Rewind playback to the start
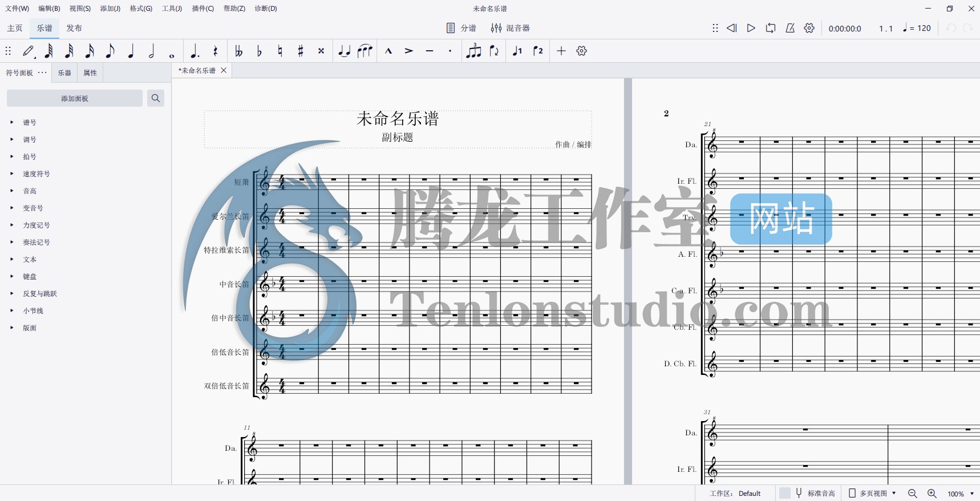980x501 pixels. 732,28
